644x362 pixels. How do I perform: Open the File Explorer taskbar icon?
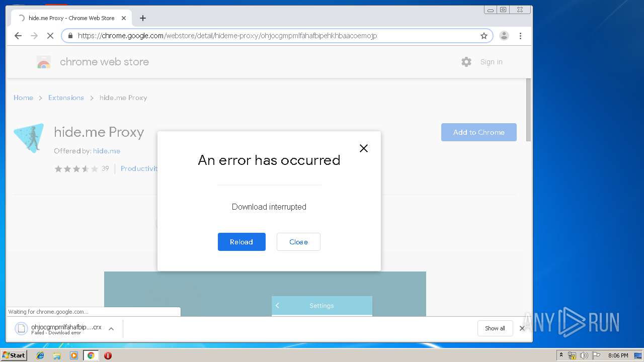57,355
